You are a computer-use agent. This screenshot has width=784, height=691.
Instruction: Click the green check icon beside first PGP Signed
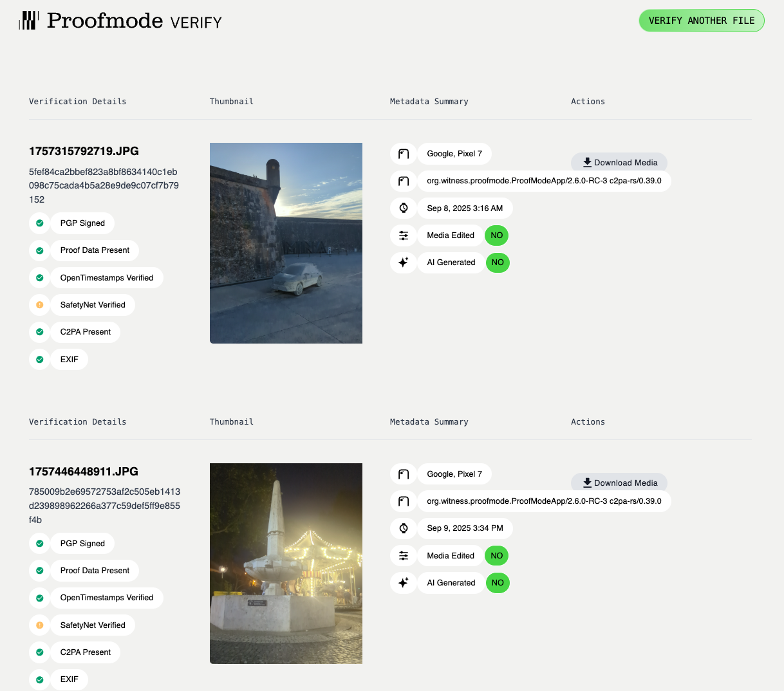(40, 223)
